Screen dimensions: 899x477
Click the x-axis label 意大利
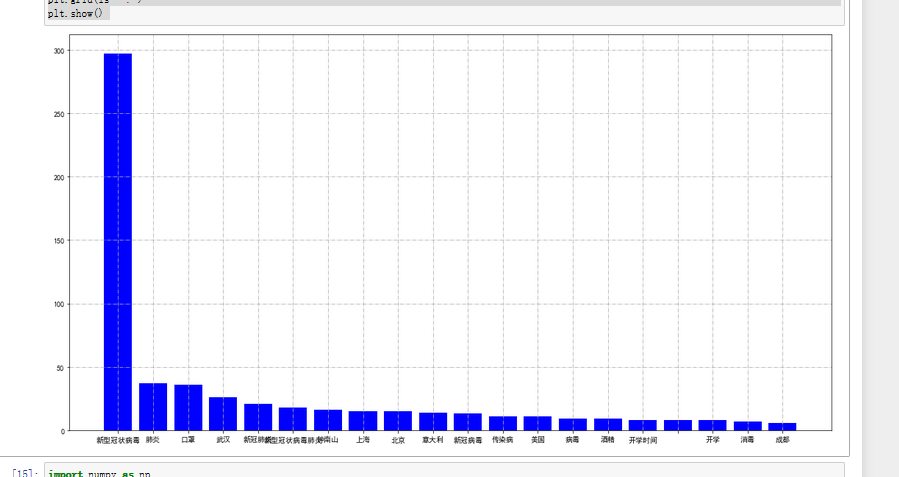tap(433, 440)
